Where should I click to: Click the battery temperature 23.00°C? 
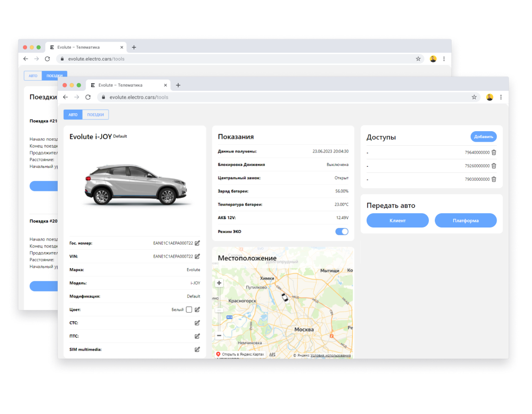(x=341, y=204)
